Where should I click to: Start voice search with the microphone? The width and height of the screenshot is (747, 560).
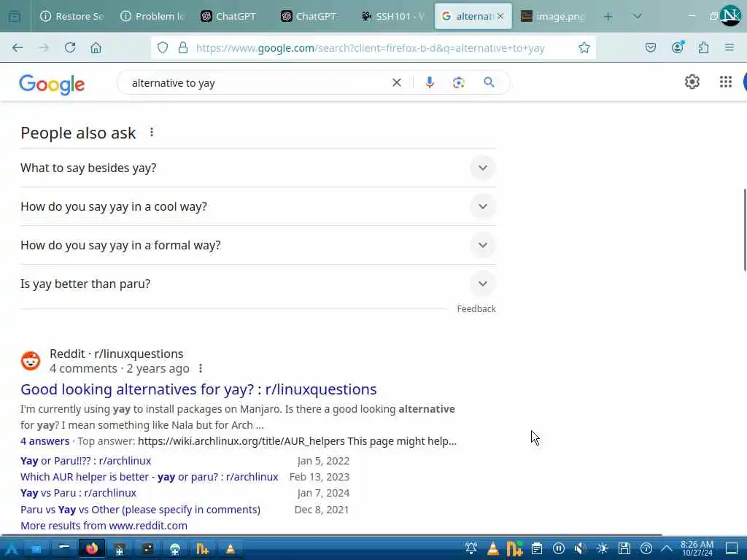pyautogui.click(x=430, y=82)
